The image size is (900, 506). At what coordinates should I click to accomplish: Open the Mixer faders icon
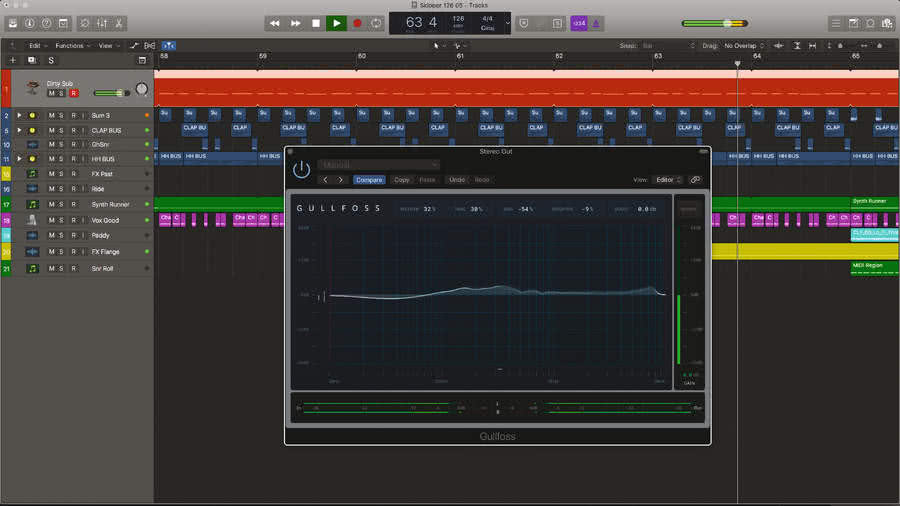click(x=102, y=24)
